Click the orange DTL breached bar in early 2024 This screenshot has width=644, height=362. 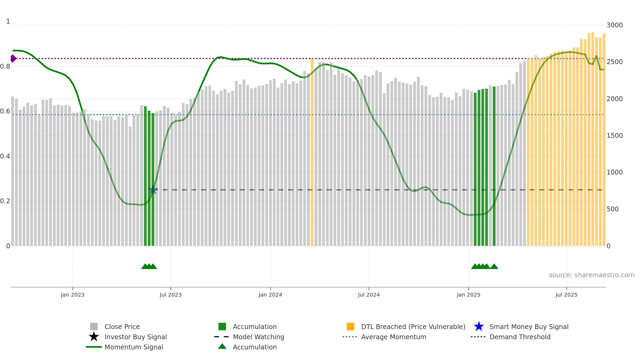(x=312, y=152)
